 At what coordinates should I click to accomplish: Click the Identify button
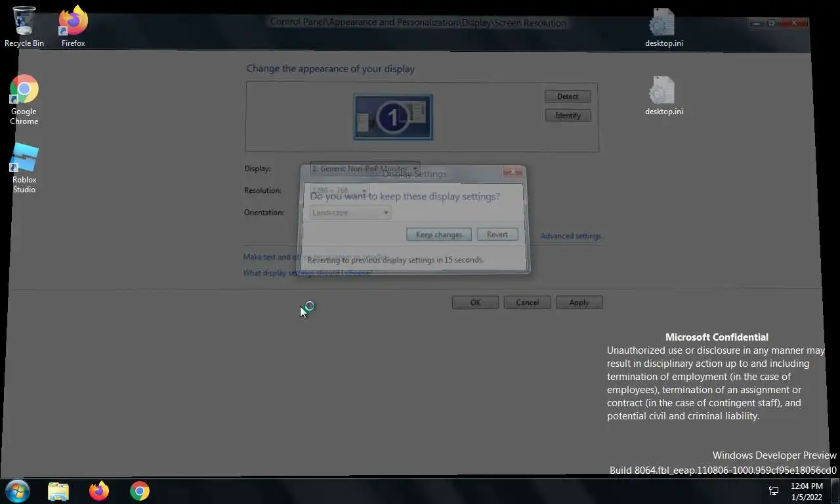568,115
